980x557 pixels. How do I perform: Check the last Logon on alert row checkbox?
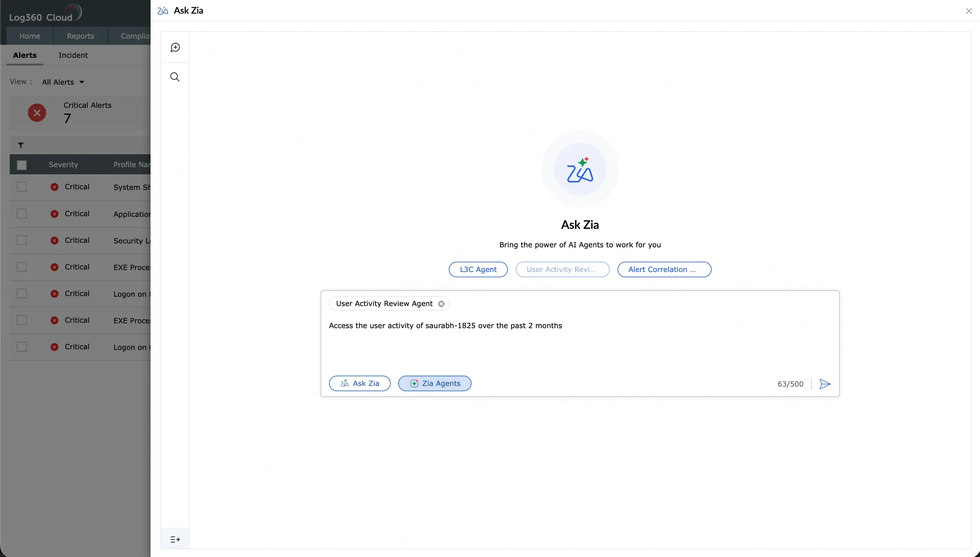tap(22, 347)
